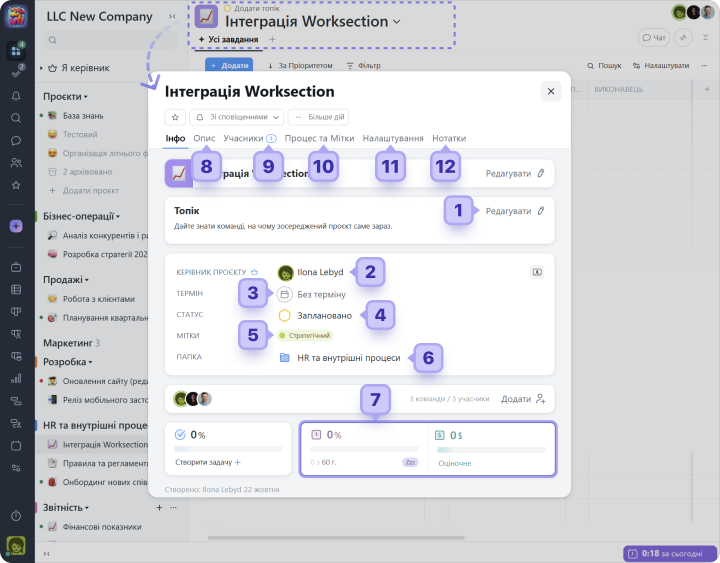This screenshot has height=563, width=720.
Task: Click the Стратегічний green label tag
Action: tap(305, 336)
